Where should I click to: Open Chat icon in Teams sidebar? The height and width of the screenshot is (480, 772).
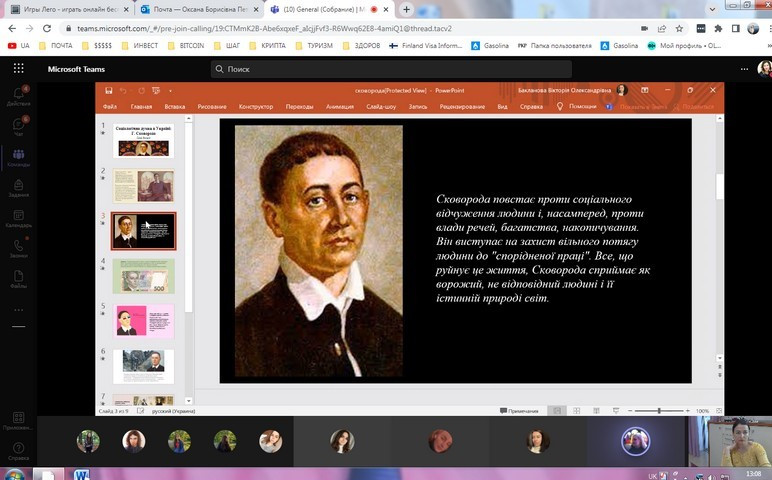pyautogui.click(x=18, y=127)
